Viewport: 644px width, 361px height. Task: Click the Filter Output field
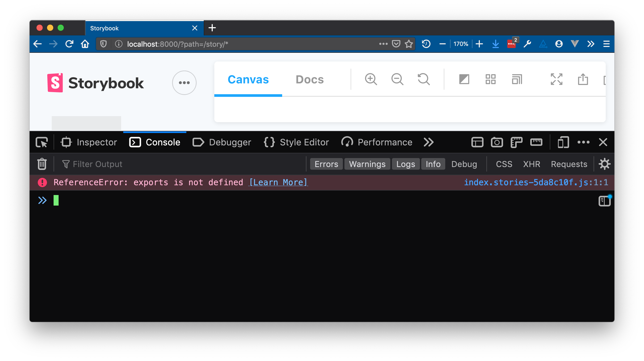point(97,164)
